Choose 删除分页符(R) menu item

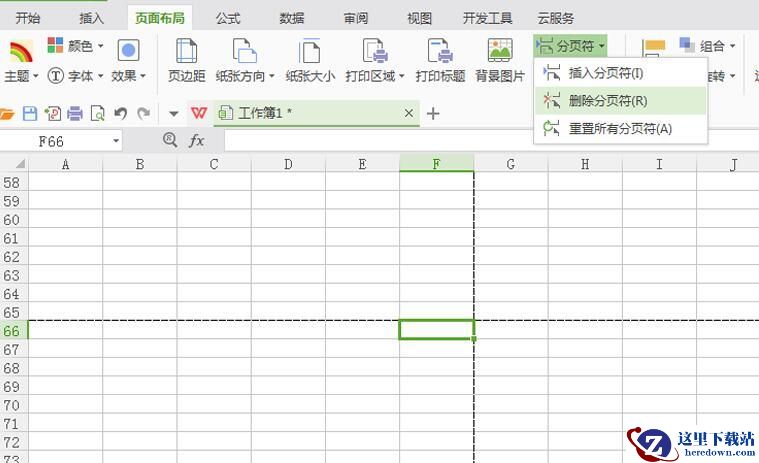pos(607,101)
